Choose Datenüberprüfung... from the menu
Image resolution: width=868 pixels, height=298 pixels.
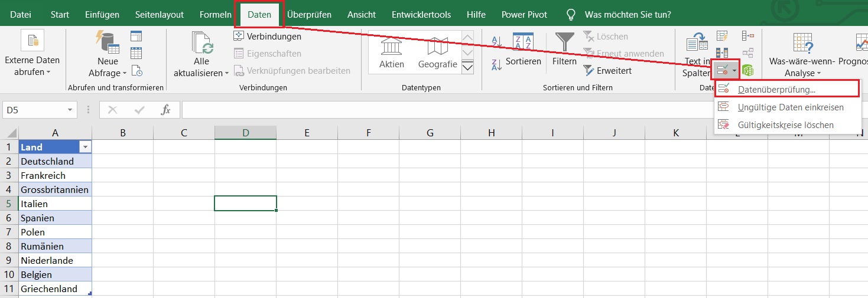click(776, 90)
